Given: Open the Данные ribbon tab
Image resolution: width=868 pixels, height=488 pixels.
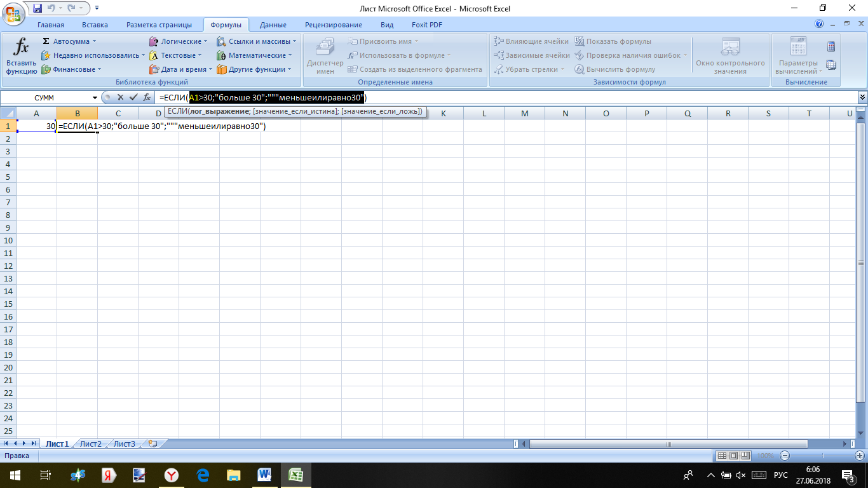Looking at the screenshot, I should coord(273,25).
